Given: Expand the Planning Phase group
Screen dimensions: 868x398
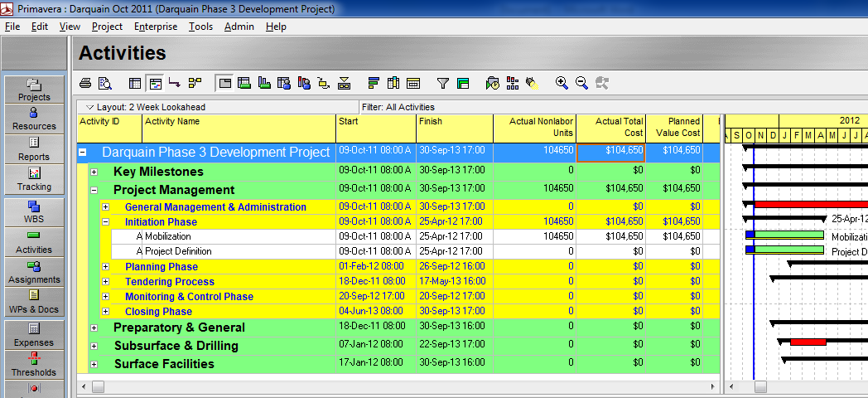Looking at the screenshot, I should tap(105, 267).
